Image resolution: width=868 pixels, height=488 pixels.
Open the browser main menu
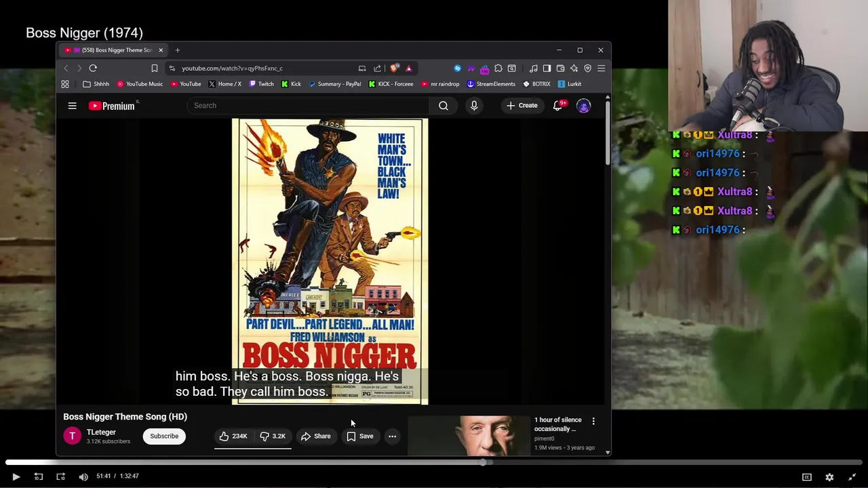(x=601, y=68)
